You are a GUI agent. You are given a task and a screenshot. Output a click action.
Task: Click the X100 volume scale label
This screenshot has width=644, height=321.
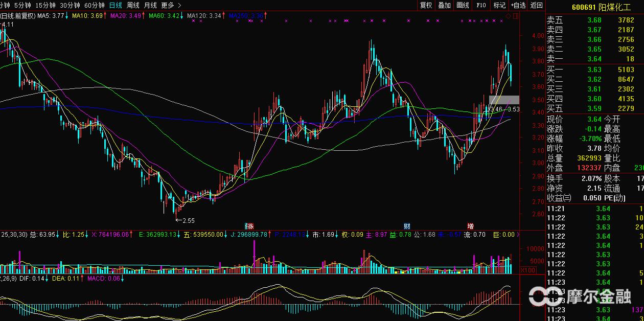coord(527,270)
